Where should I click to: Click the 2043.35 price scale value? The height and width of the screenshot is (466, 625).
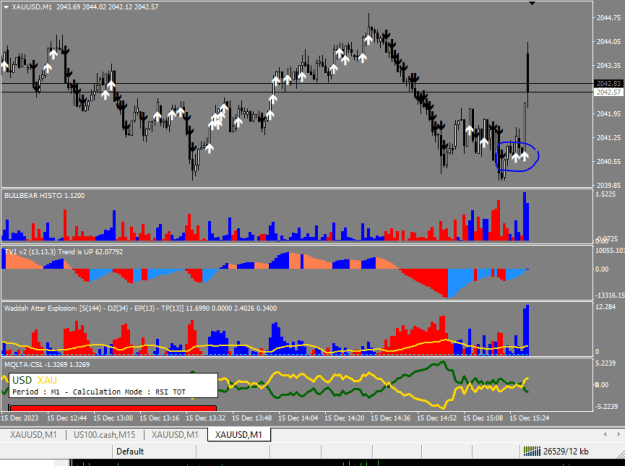(x=609, y=65)
